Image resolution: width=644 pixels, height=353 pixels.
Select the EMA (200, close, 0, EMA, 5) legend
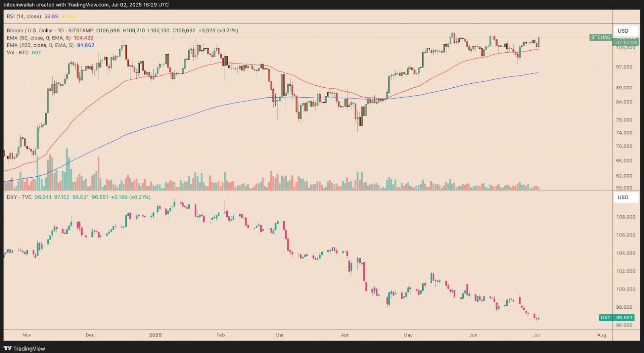(40, 45)
